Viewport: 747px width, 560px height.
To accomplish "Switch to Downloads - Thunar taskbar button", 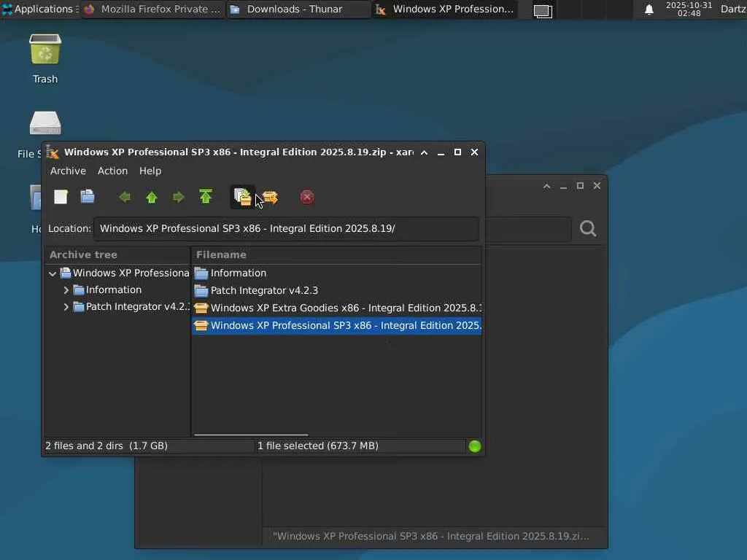I will pos(298,9).
